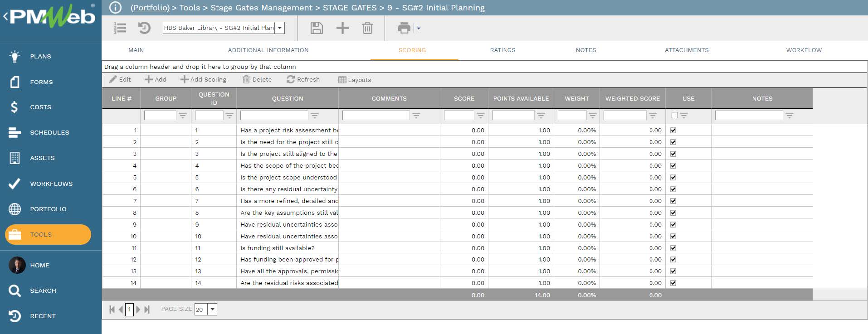Open the filter menu for the Comments column
This screenshot has height=334, width=868.
pyautogui.click(x=416, y=116)
